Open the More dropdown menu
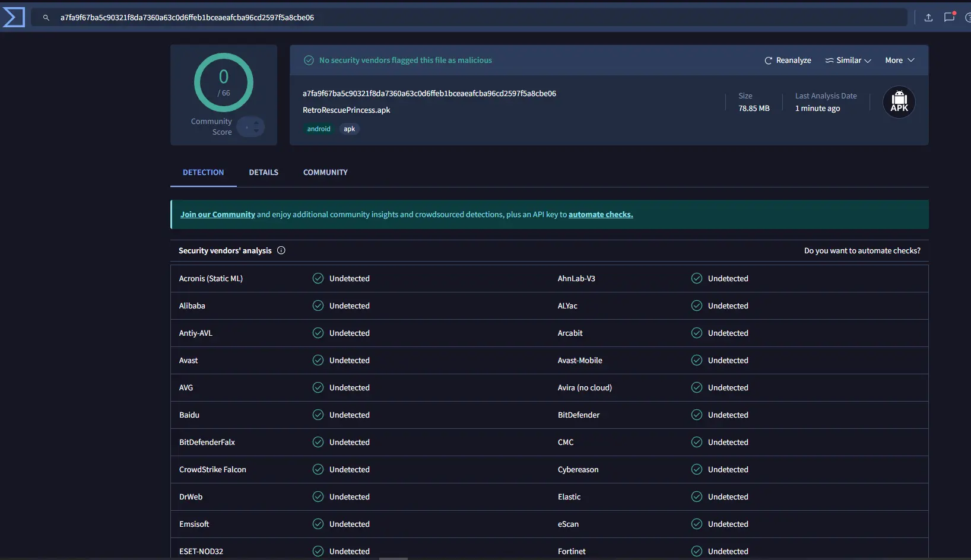 tap(900, 61)
